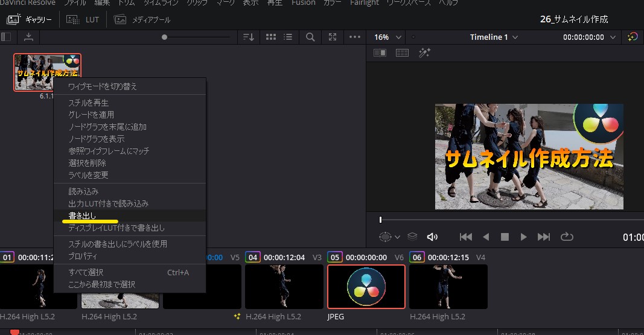Open the 00:00:00:00 timecode dropdown

click(589, 37)
